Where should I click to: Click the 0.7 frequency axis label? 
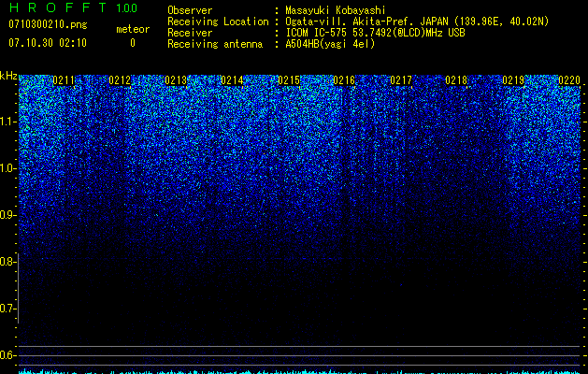(x=7, y=309)
